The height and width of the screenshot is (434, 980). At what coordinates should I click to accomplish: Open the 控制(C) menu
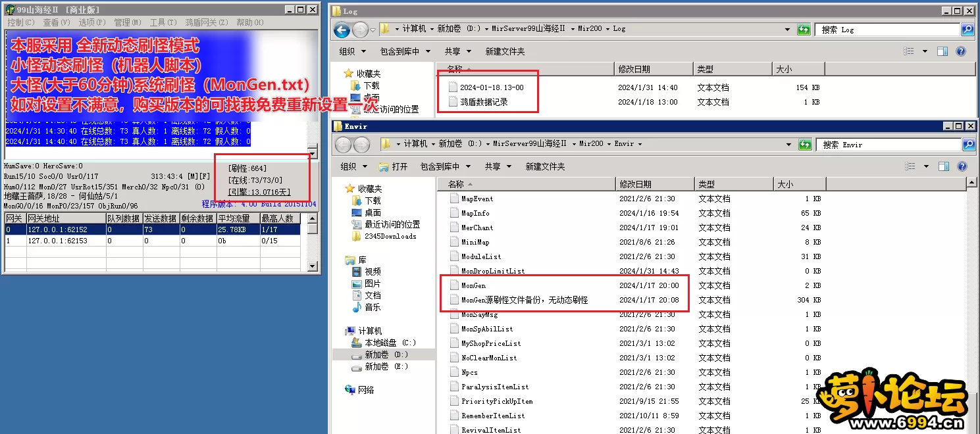[x=21, y=22]
